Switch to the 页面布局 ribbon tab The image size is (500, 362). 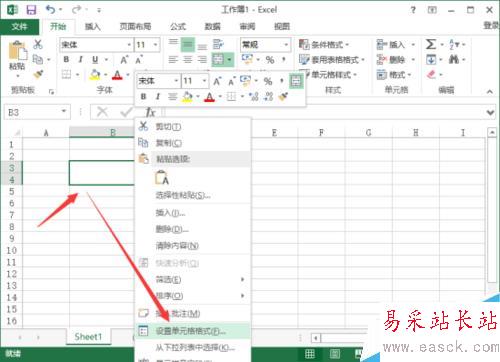[x=135, y=27]
